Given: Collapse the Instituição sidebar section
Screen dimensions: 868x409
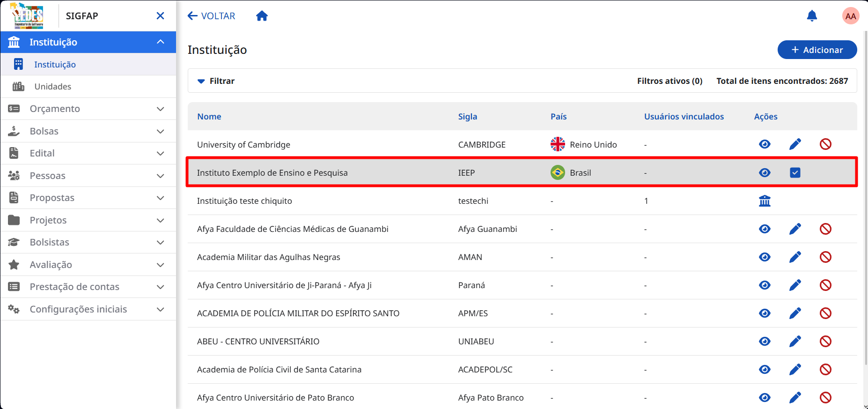Looking at the screenshot, I should [x=88, y=42].
